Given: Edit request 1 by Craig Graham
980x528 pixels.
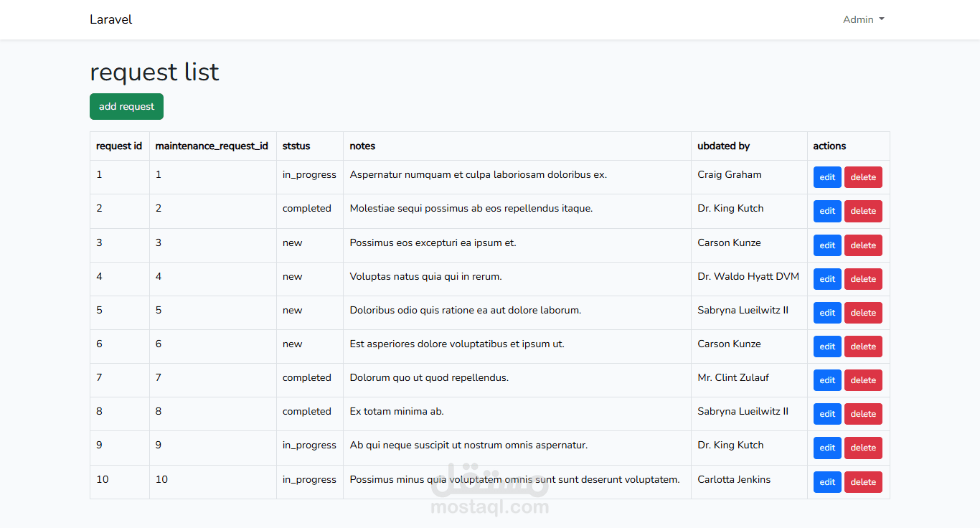Looking at the screenshot, I should pos(827,177).
